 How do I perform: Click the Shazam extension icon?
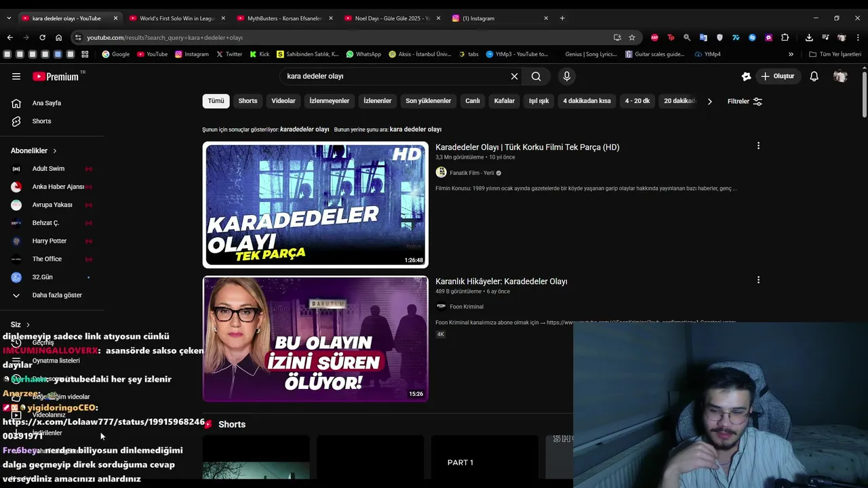tap(752, 37)
